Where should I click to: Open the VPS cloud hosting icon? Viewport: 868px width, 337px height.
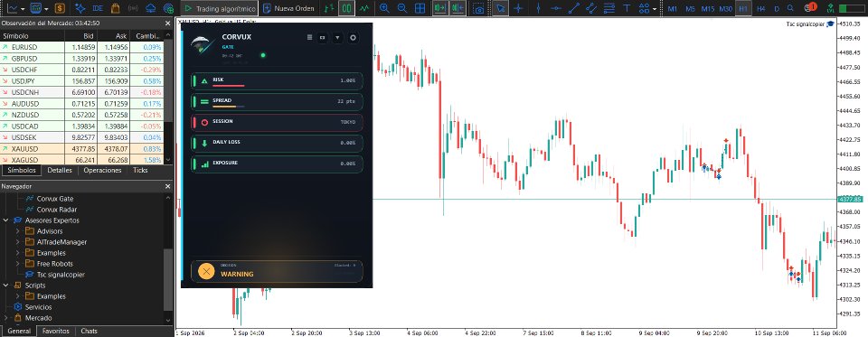[x=151, y=8]
